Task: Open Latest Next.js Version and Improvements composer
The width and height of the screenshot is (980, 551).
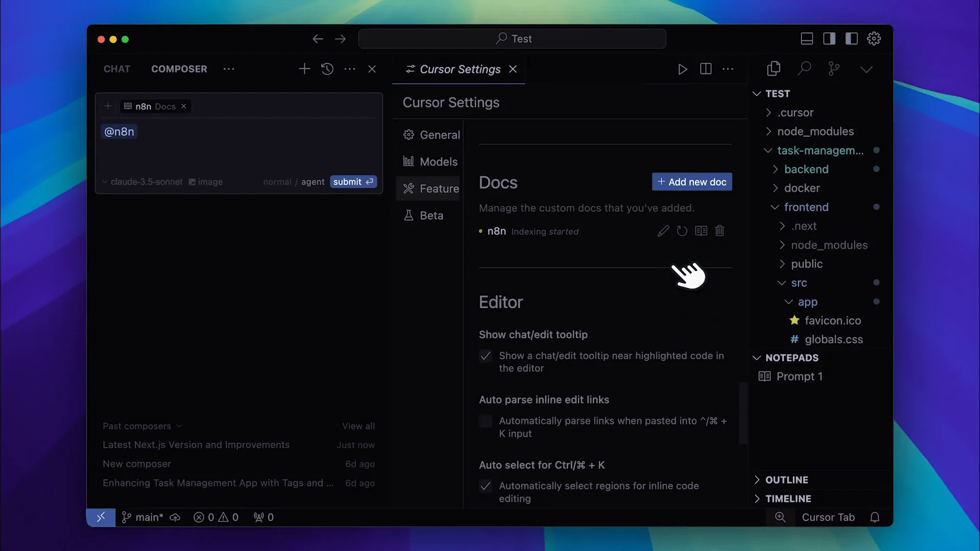Action: pos(239,445)
